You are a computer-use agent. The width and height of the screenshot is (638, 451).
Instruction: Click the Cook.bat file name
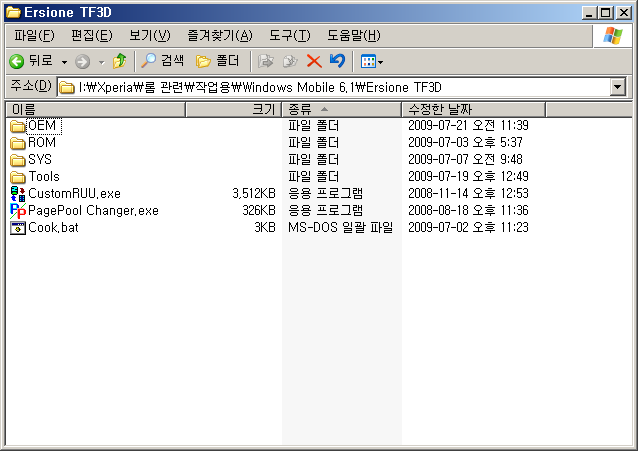coord(53,228)
